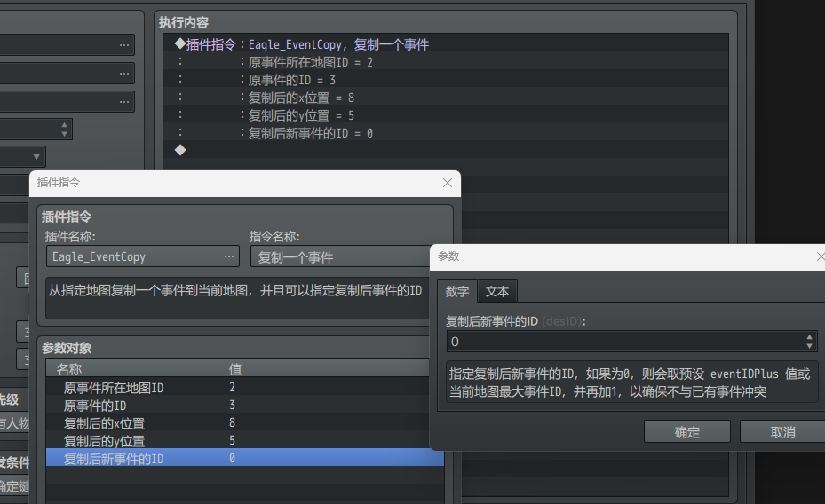The image size is (825, 504).
Task: Decrease desID value with down arrow
Action: pyautogui.click(x=809, y=346)
